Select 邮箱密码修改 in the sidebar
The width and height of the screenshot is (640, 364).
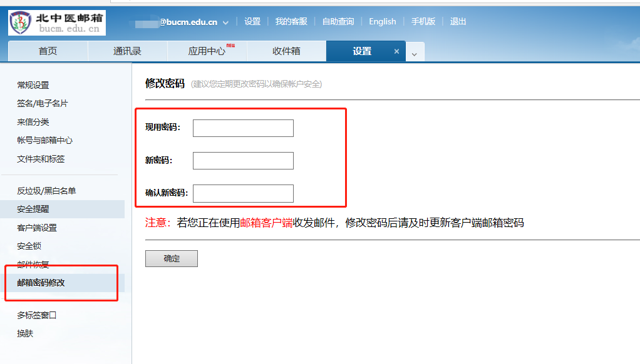tap(41, 283)
